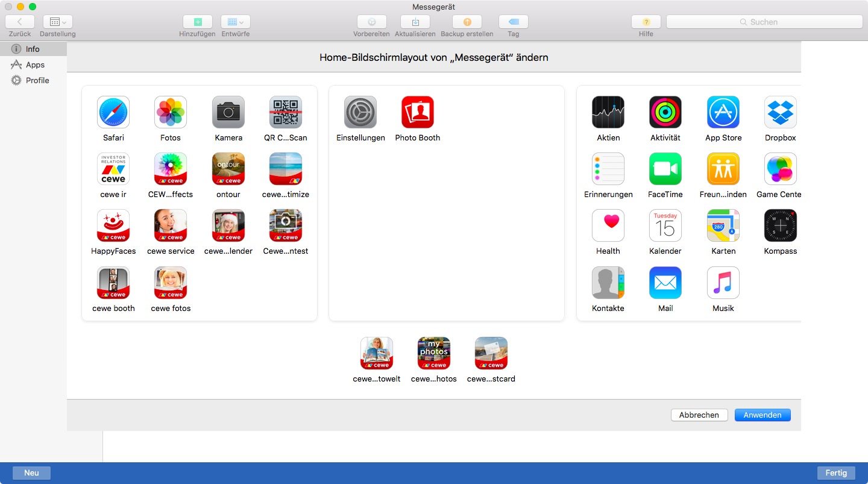Click the Kompass app icon
This screenshot has width=868, height=484.
coord(780,225)
